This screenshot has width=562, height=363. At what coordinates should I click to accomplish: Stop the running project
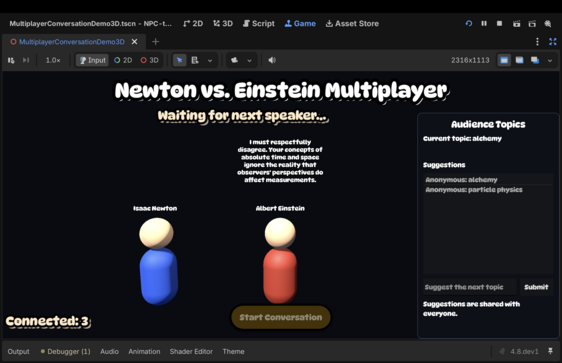coord(499,24)
